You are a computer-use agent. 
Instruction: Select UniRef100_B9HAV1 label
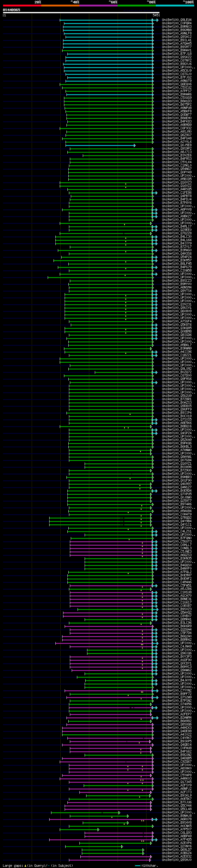click(177, 50)
